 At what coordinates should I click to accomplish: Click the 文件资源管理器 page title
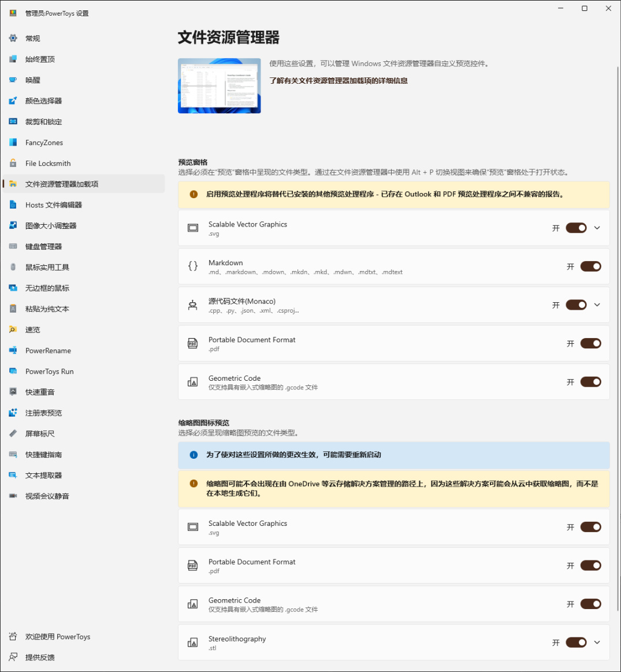point(228,38)
